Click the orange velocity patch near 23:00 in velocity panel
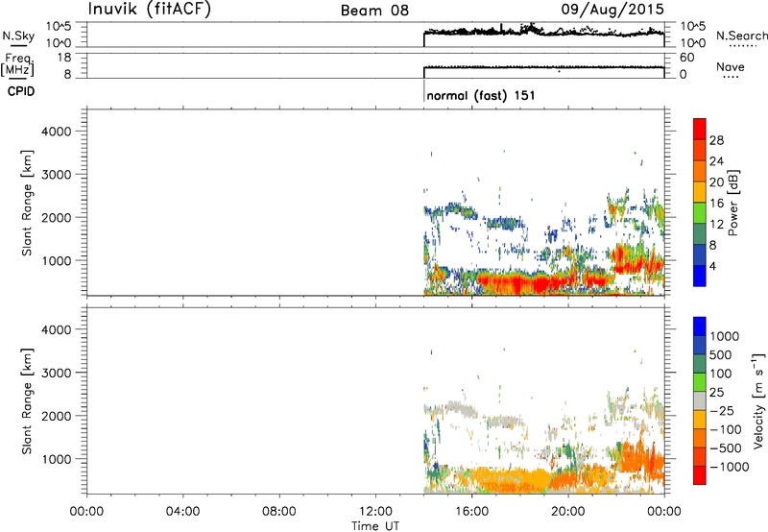Screen dimensions: 768x532 click(x=641, y=460)
